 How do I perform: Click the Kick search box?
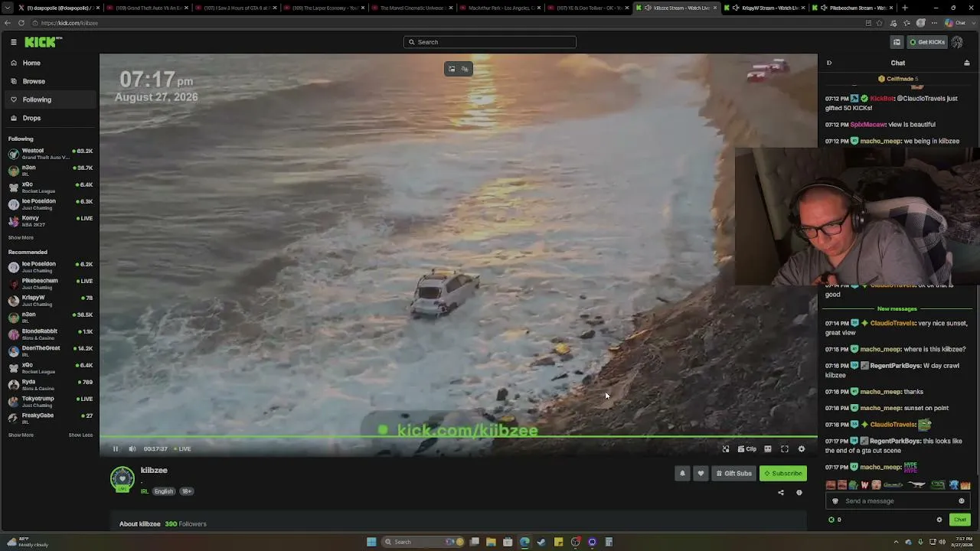click(x=490, y=42)
